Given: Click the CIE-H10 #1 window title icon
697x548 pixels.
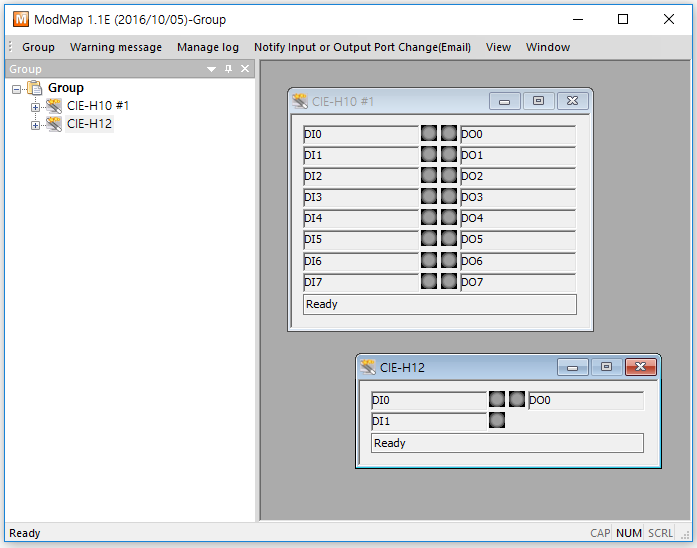Looking at the screenshot, I should click(300, 101).
